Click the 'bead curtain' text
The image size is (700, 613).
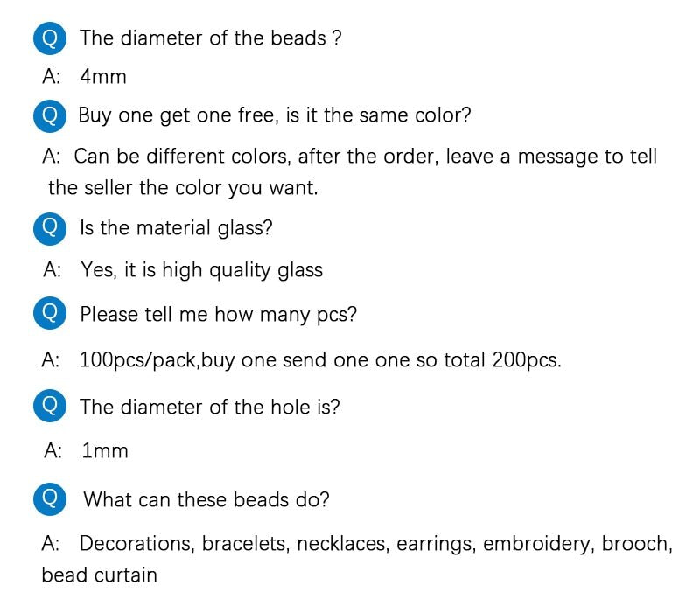[x=99, y=575]
